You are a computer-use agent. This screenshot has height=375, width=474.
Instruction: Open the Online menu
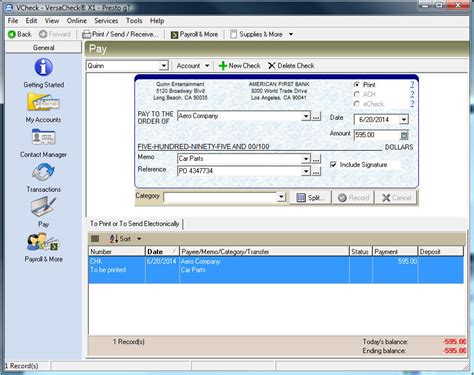tap(77, 21)
